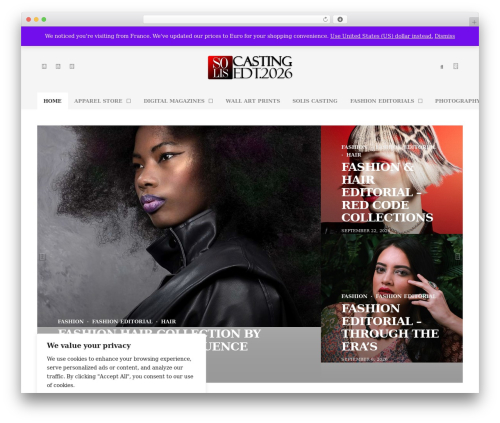This screenshot has width=500, height=423.
Task: Dismiss the currency notice banner
Action: (445, 36)
